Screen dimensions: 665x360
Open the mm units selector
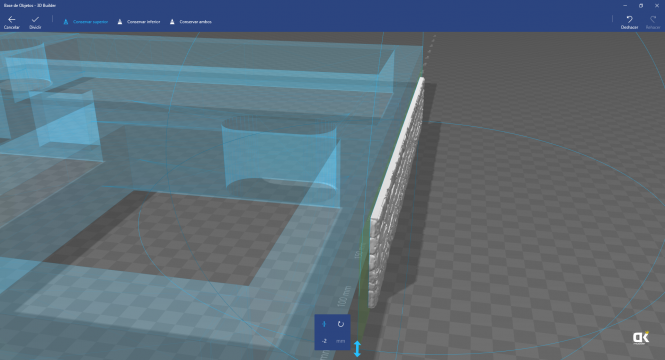point(341,341)
